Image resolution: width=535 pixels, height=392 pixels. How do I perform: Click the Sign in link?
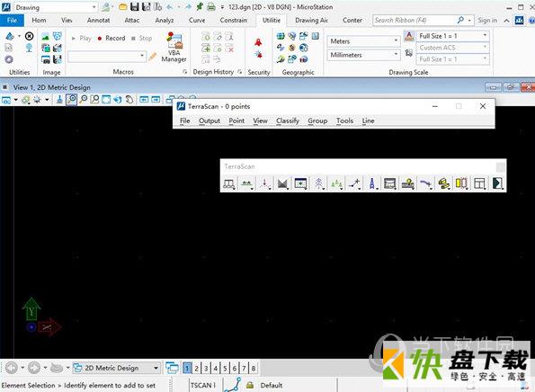(x=487, y=20)
